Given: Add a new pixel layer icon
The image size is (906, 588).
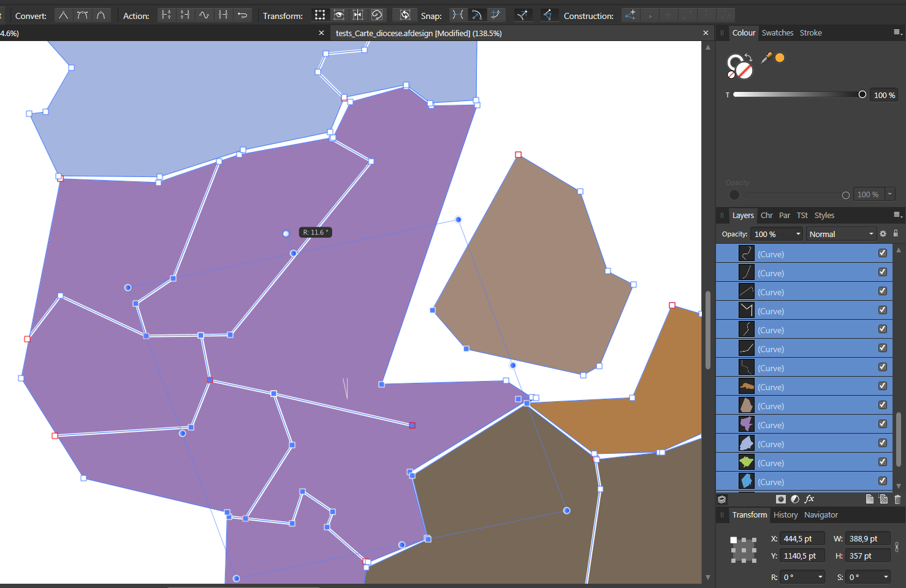Looking at the screenshot, I should coord(883,499).
